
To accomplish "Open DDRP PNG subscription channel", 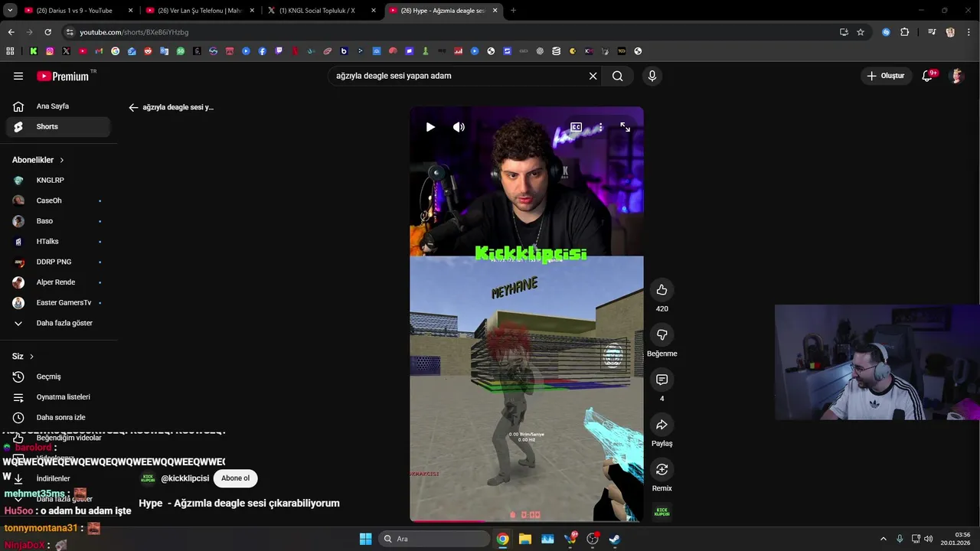I will pyautogui.click(x=58, y=262).
